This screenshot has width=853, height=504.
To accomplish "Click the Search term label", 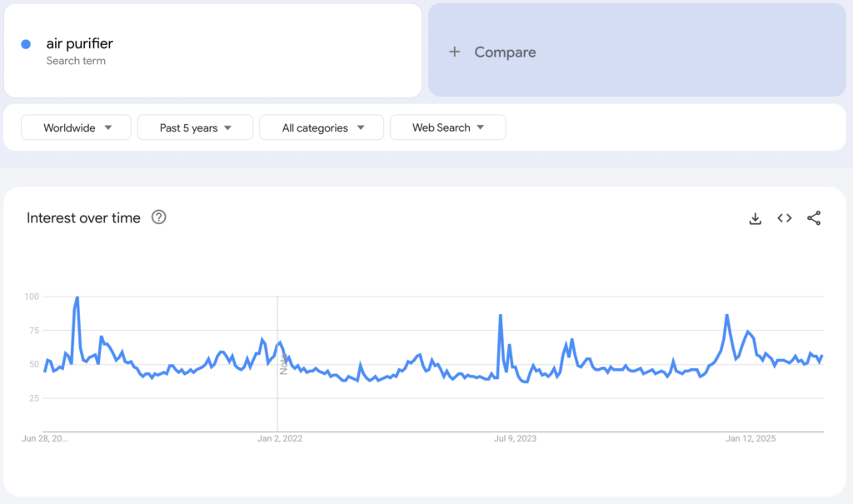I will [74, 61].
